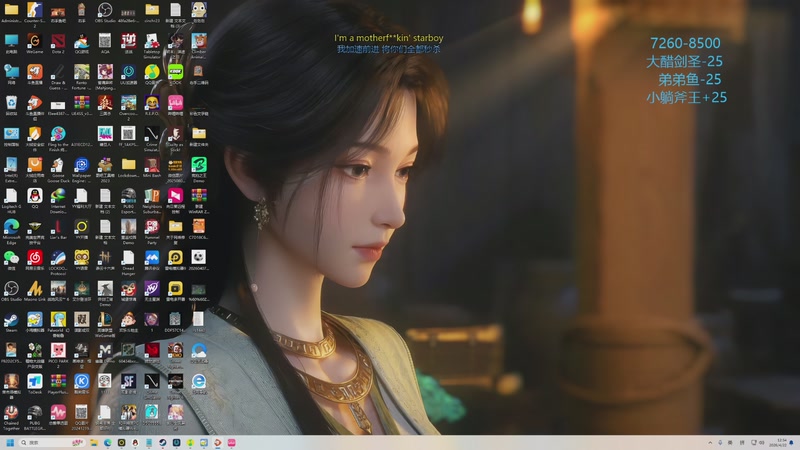The width and height of the screenshot is (800, 450).
Task: Open the notification bell in taskbar
Action: [792, 442]
